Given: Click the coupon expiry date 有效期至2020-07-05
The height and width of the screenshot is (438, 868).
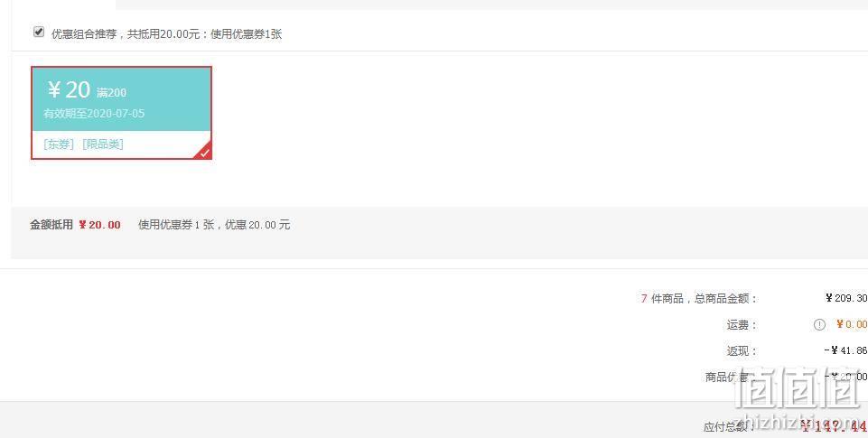Looking at the screenshot, I should pyautogui.click(x=94, y=114).
